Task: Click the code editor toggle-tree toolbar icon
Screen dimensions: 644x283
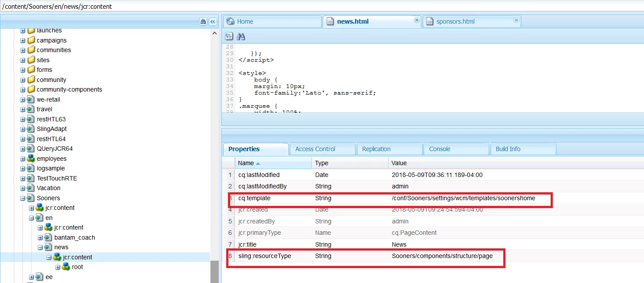Action: 229,36
